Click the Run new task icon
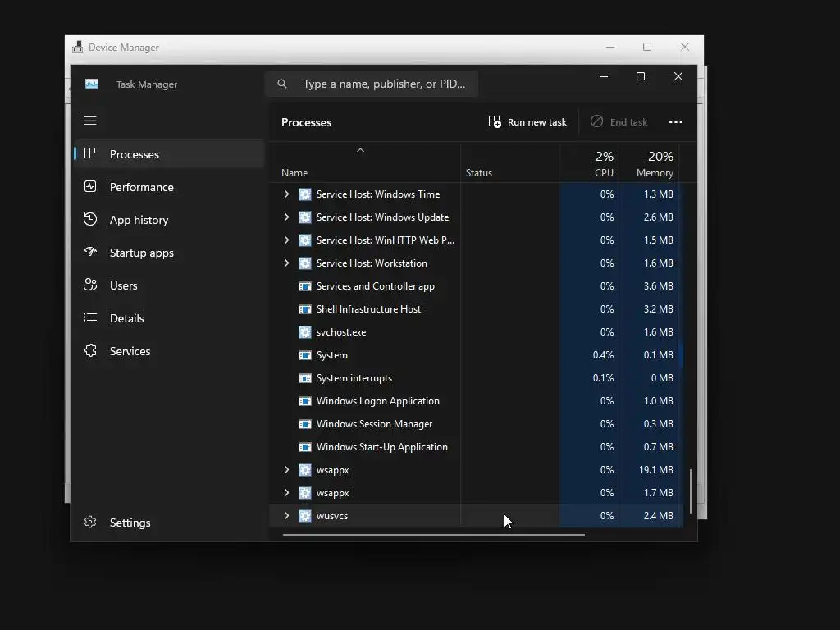This screenshot has height=630, width=840. (x=495, y=121)
